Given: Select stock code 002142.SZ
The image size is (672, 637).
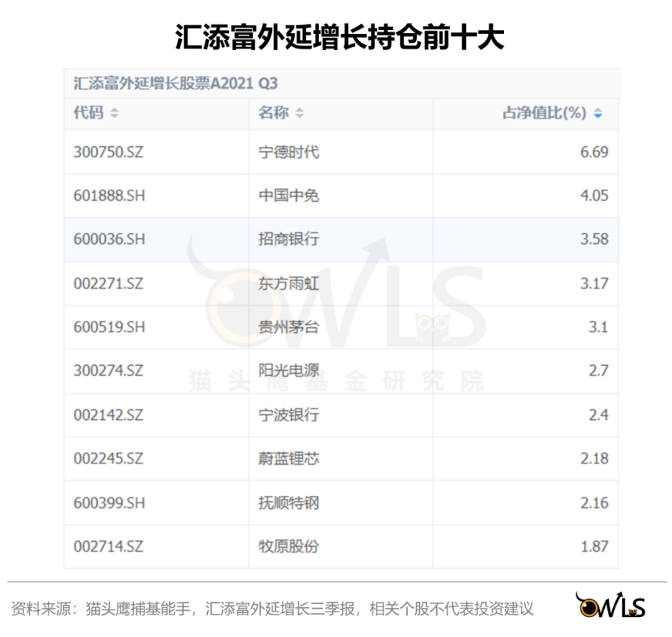Looking at the screenshot, I should pos(108,415).
